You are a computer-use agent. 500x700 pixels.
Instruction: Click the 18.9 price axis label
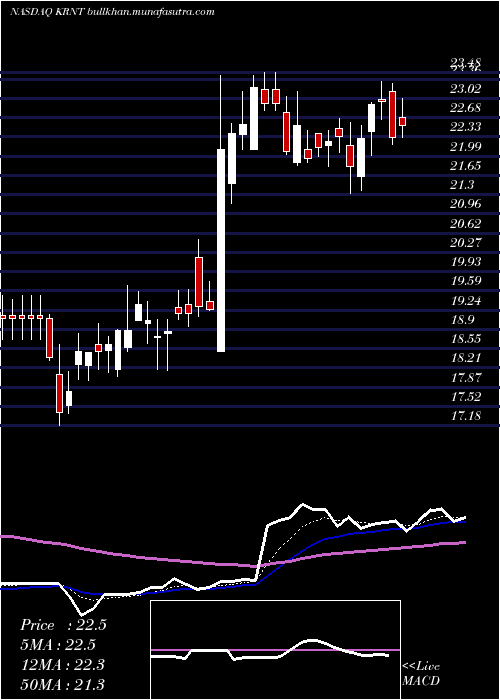462,320
